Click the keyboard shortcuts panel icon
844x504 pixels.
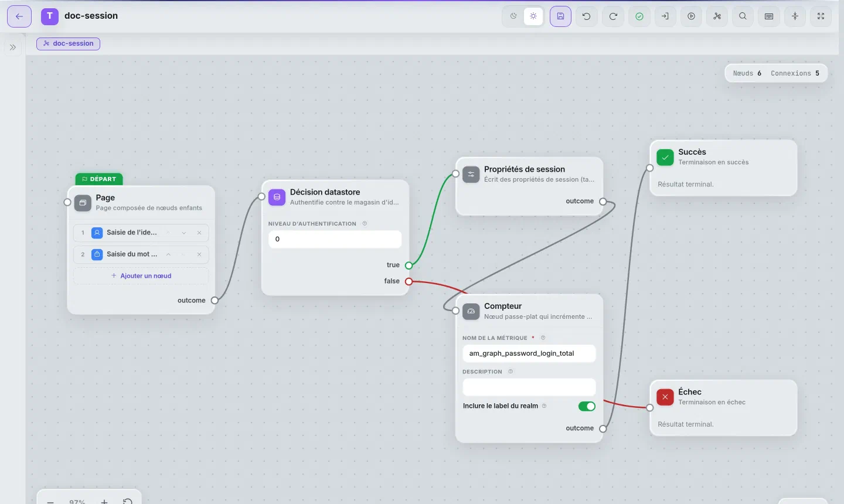point(769,16)
